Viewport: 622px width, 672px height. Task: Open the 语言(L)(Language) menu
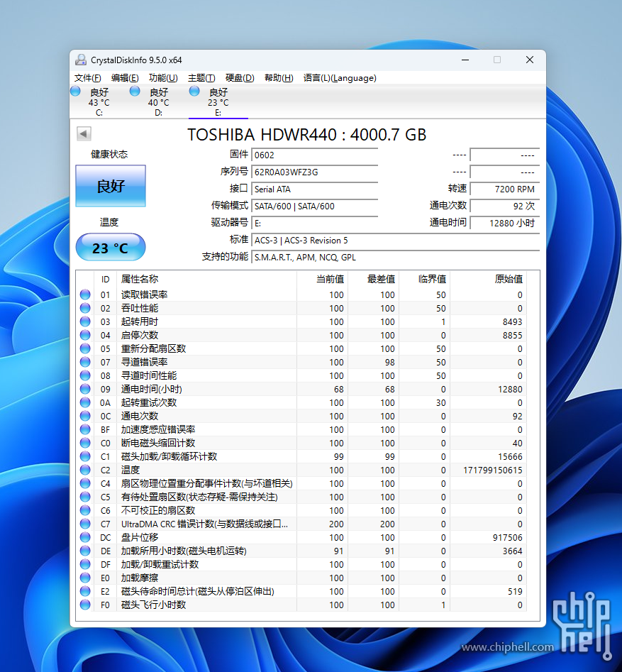[340, 78]
